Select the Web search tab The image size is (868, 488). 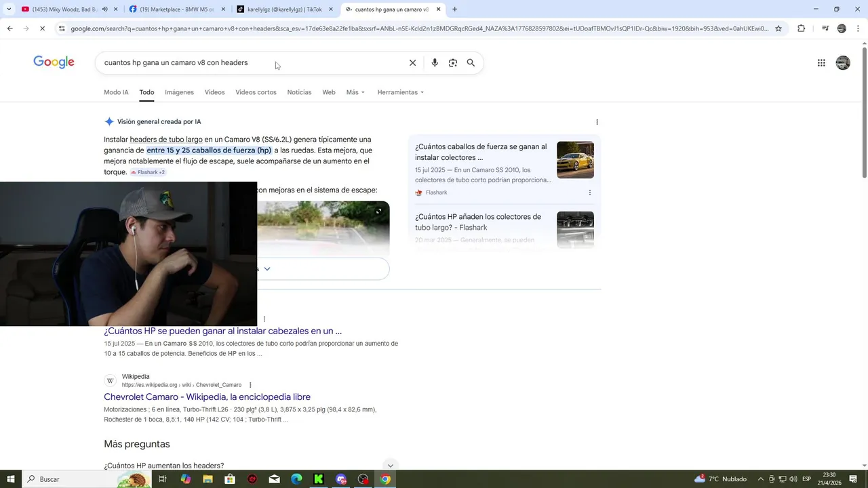(x=329, y=92)
